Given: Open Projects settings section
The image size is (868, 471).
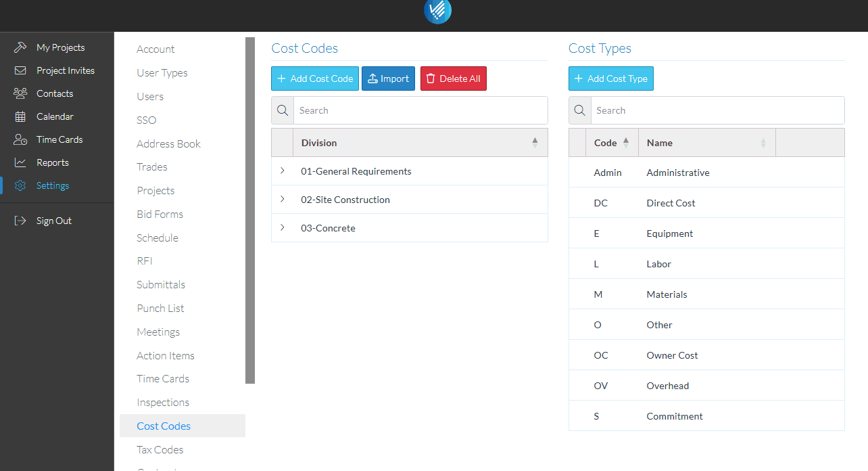Looking at the screenshot, I should (x=155, y=191).
